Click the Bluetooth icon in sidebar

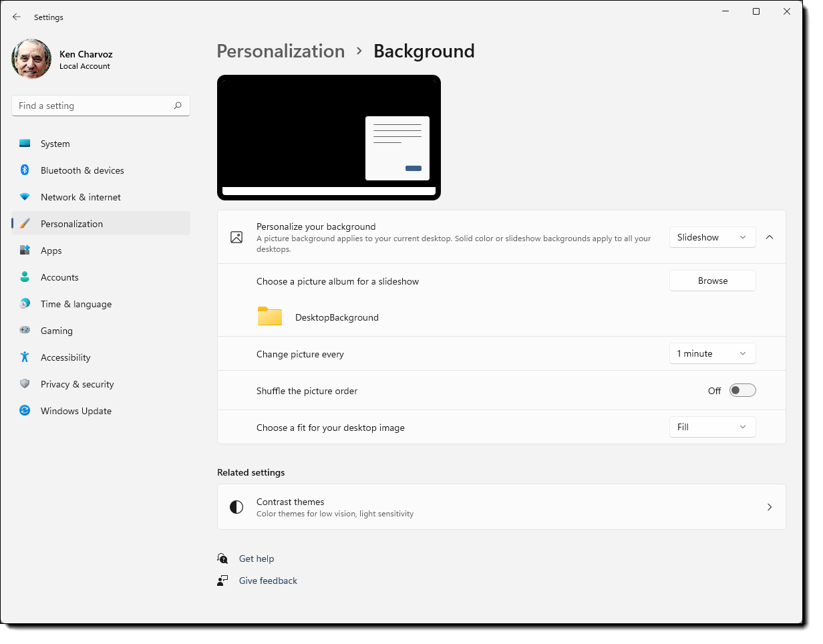[25, 170]
